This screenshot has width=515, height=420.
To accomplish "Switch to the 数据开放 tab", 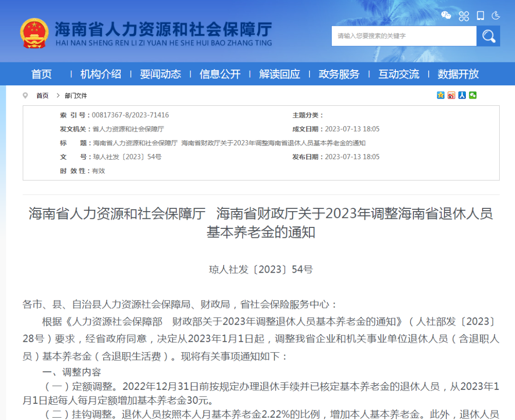I will tap(458, 74).
